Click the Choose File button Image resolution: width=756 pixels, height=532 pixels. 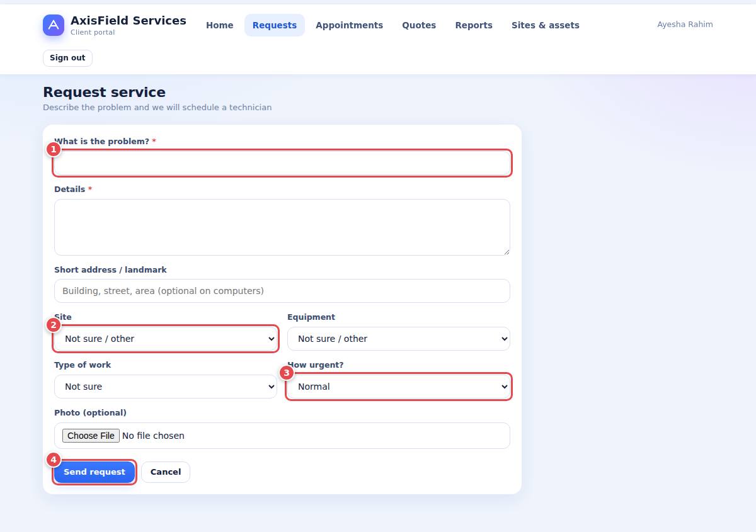point(91,436)
